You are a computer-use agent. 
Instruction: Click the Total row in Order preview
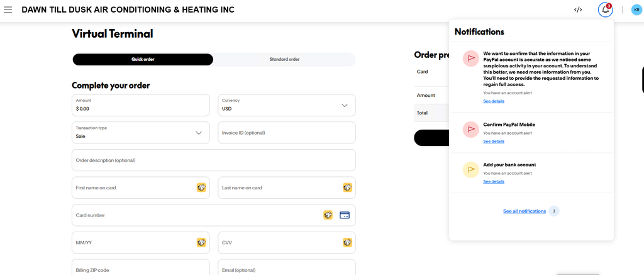(431, 113)
